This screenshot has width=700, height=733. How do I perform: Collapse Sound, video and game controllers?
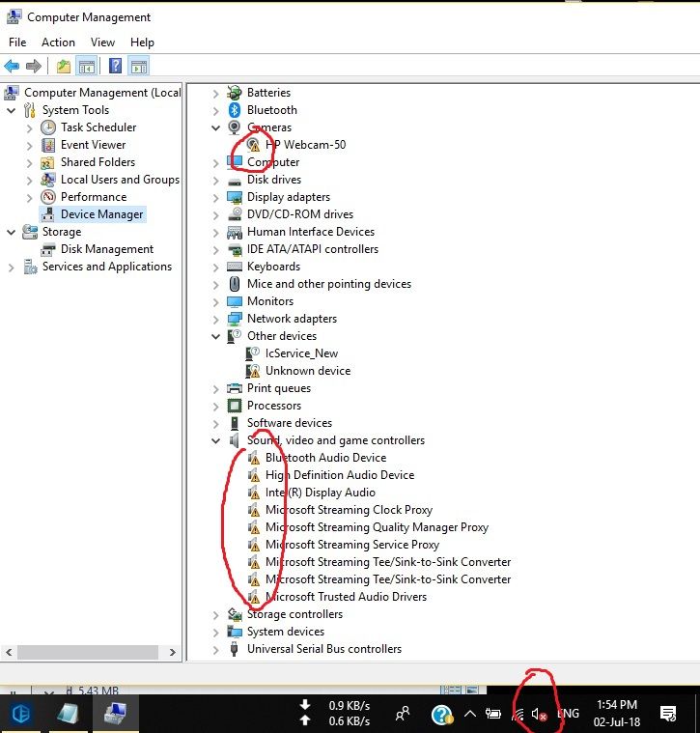click(x=215, y=440)
